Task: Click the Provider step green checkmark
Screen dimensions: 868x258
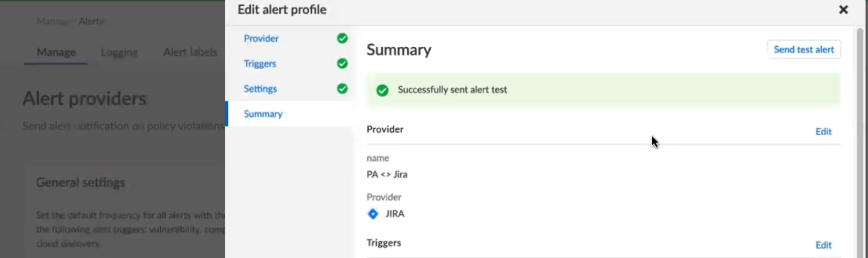Action: pyautogui.click(x=342, y=38)
